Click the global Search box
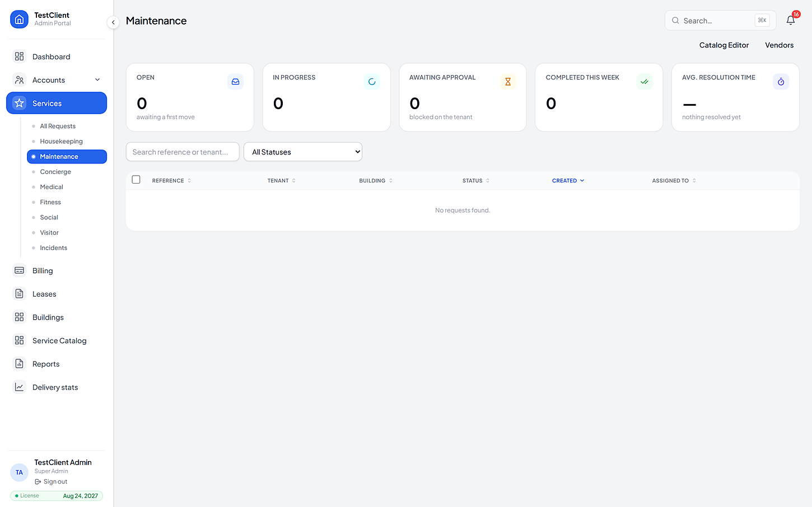This screenshot has width=812, height=507. [x=720, y=21]
